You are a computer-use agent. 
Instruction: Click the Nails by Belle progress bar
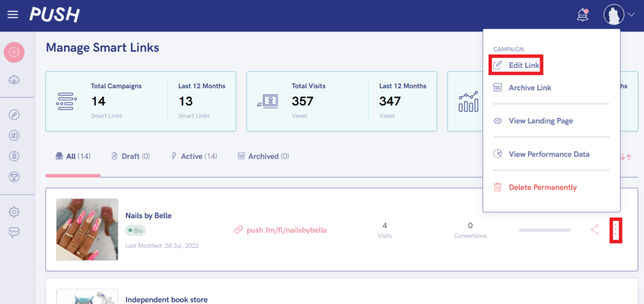tap(545, 230)
